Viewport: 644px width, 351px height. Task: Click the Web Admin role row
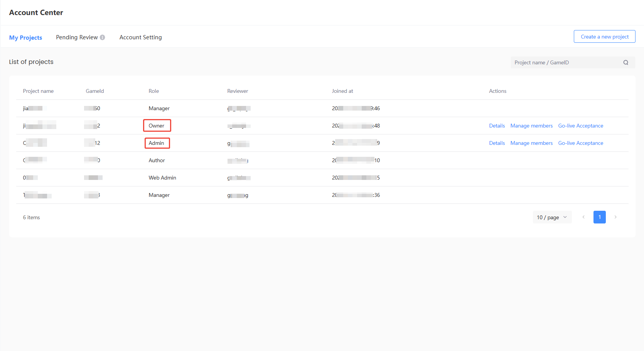(162, 178)
